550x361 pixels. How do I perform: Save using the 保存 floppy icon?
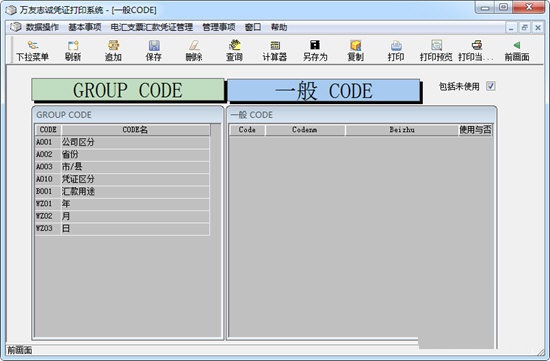[x=154, y=46]
